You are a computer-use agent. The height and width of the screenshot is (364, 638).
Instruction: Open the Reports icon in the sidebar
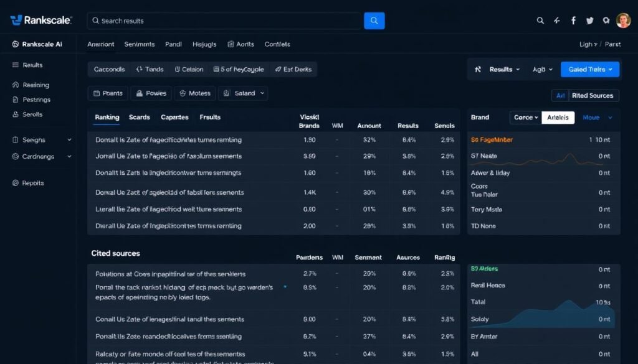14,182
